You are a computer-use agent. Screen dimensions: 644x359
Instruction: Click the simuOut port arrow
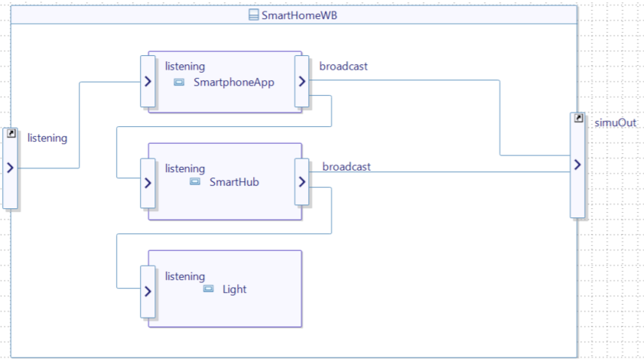coord(577,165)
